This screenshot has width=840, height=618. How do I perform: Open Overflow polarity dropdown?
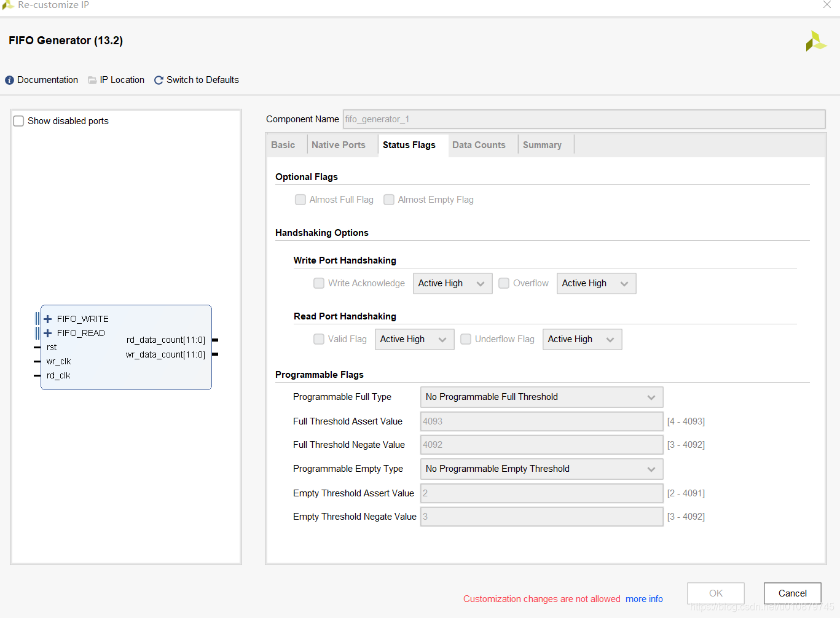(597, 283)
